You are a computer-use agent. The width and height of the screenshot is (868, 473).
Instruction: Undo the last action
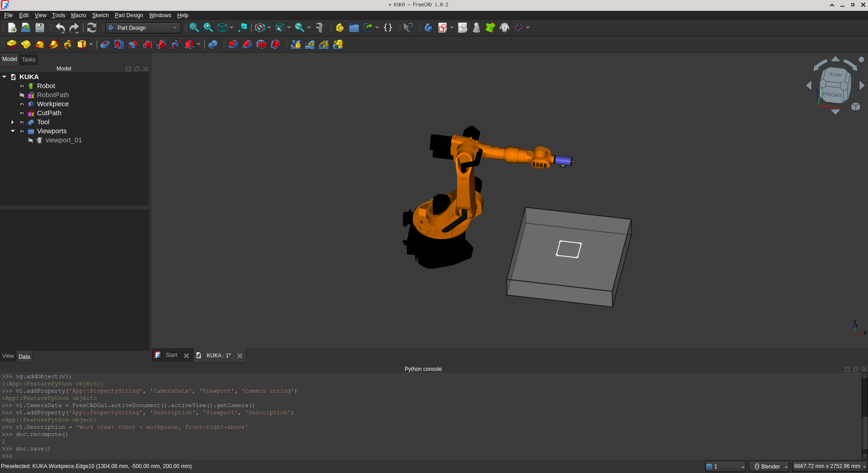tap(60, 28)
